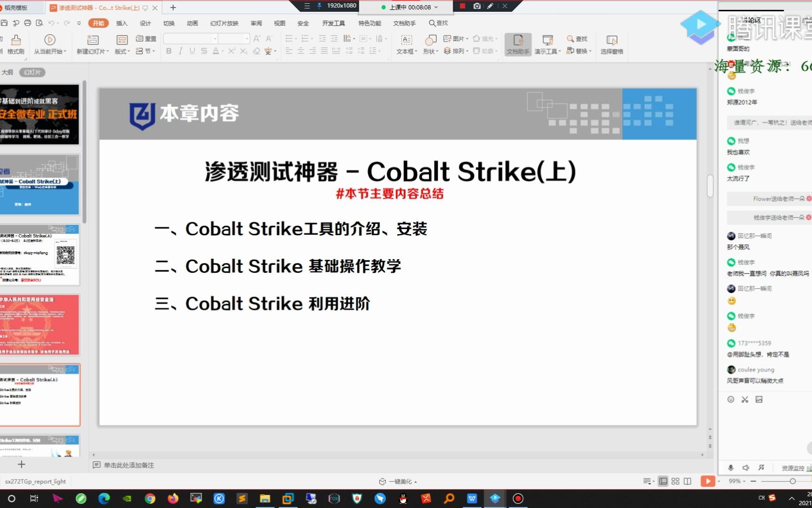
Task: Click the print preview icon in quick toolbar
Action: pyautogui.click(x=39, y=23)
